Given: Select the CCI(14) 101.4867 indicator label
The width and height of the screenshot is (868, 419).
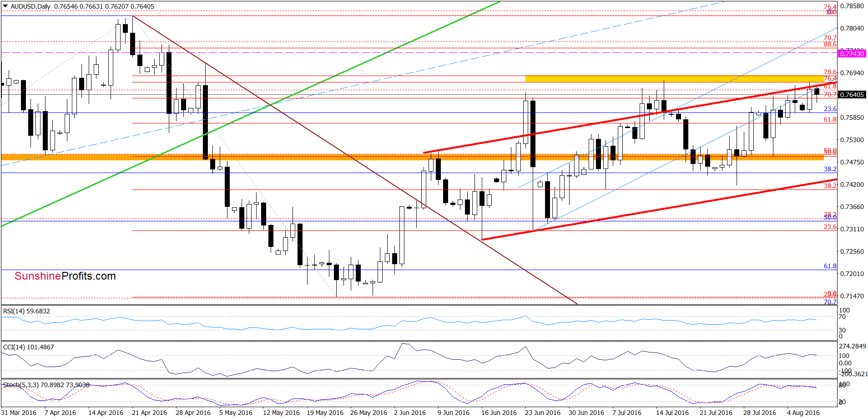Looking at the screenshot, I should pos(28,347).
